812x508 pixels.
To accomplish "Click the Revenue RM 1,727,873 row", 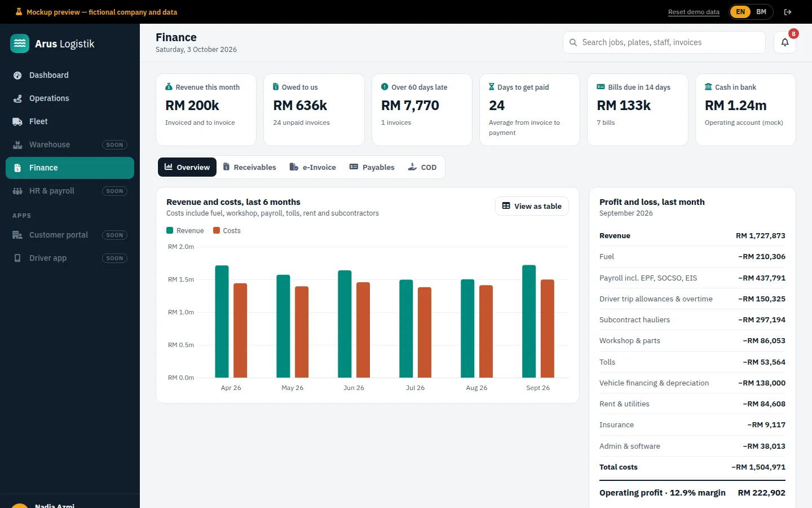I will (x=692, y=236).
